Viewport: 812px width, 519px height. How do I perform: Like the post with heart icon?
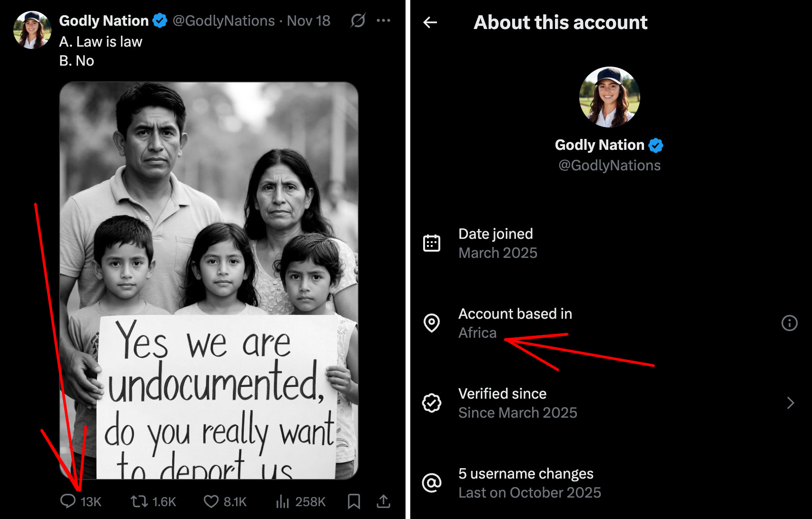tap(211, 501)
